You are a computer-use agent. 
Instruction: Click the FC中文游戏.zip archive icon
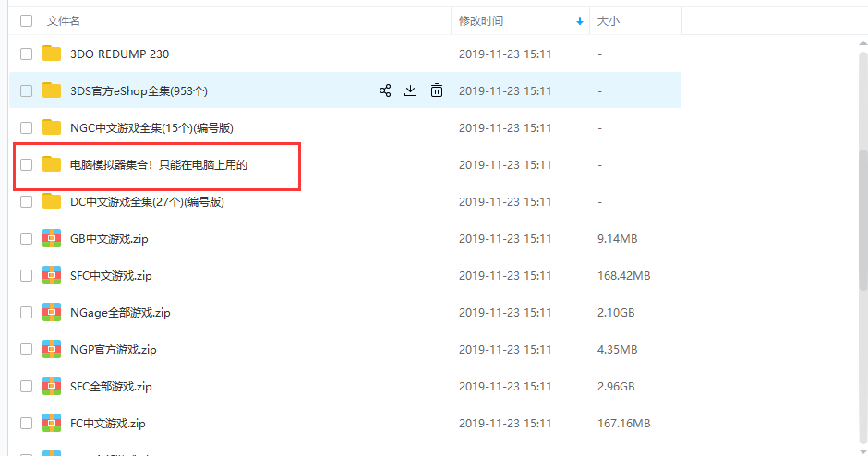52,423
